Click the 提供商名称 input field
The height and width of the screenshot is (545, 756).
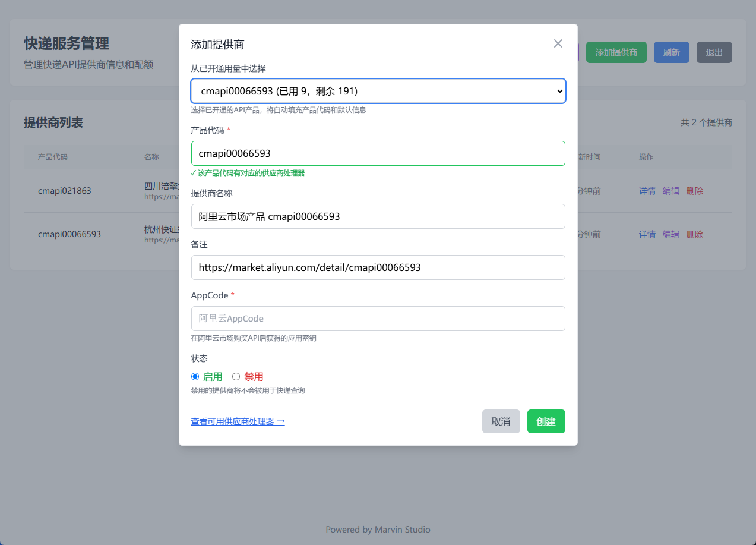(x=378, y=216)
